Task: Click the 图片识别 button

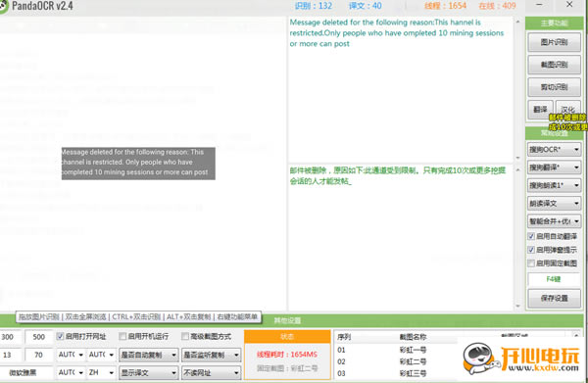Action: click(x=555, y=42)
